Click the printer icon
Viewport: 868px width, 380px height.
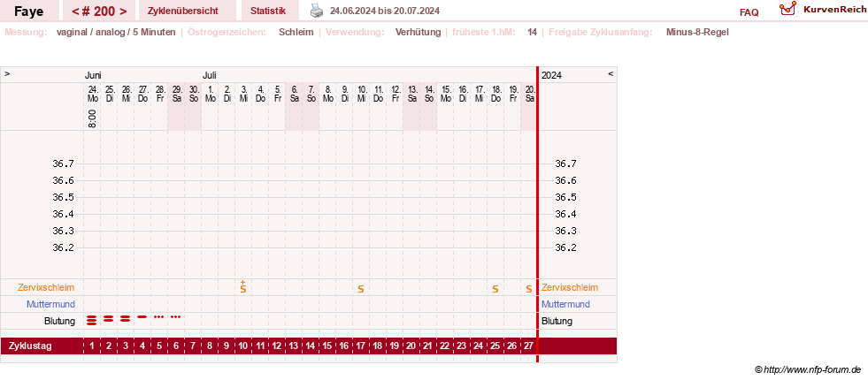[x=316, y=11]
